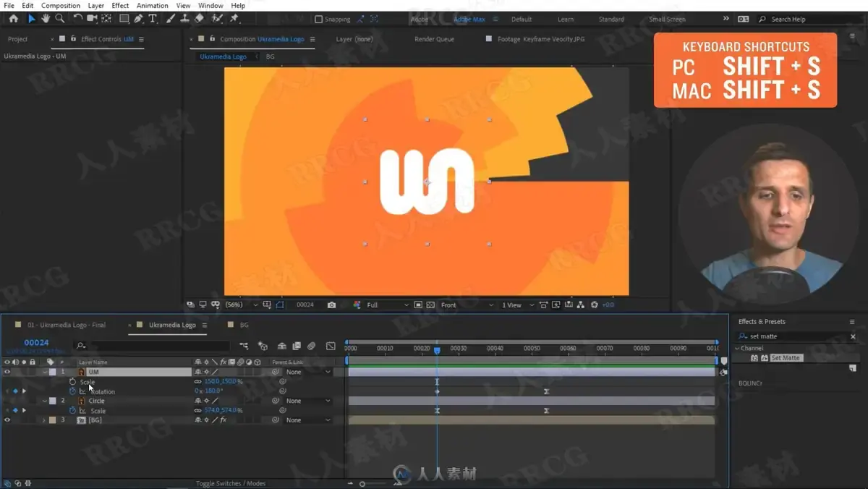This screenshot has width=868, height=489.
Task: Hide the UM layer with its eye icon
Action: [7, 372]
